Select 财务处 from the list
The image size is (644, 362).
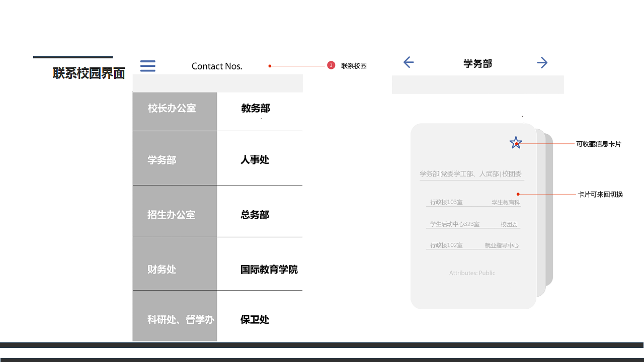[x=162, y=269]
